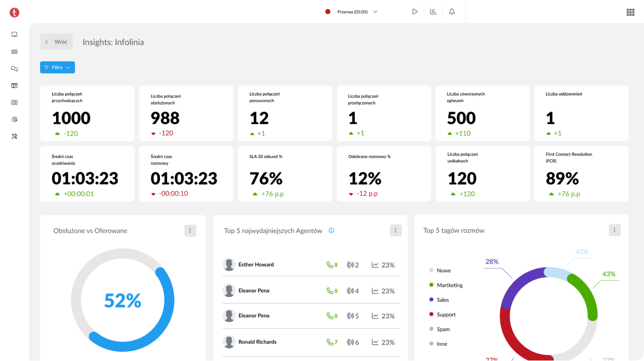Image resolution: width=644 pixels, height=361 pixels.
Task: Open the Filtry filter dropdown
Action: pyautogui.click(x=57, y=67)
